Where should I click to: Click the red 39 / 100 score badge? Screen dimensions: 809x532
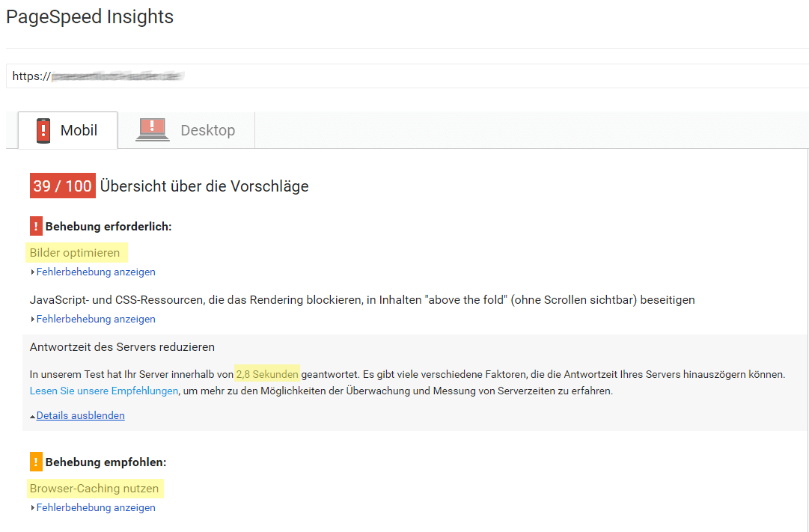point(62,186)
